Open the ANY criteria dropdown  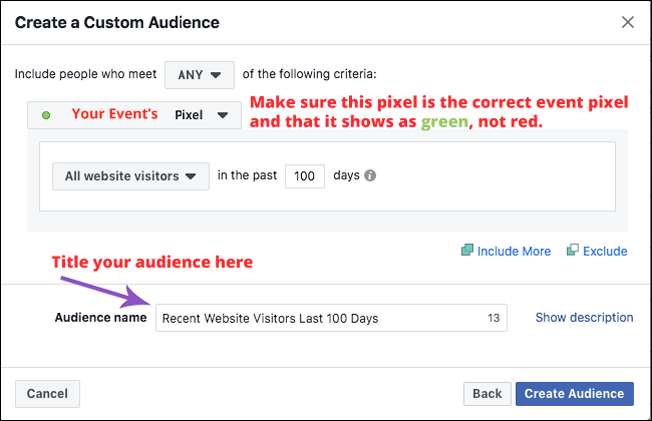coord(200,75)
